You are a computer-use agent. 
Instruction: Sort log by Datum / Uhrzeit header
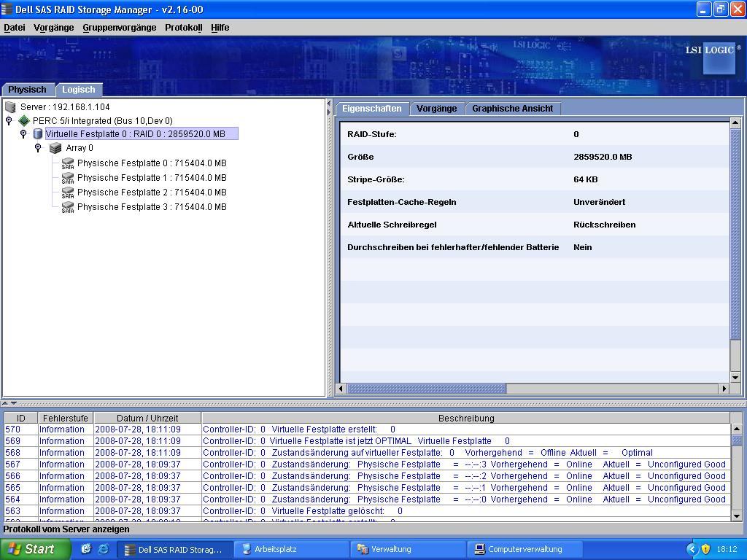point(147,418)
